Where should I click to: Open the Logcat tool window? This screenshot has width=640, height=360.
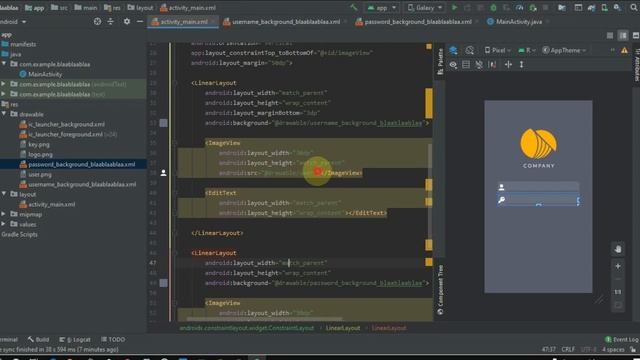point(75,339)
